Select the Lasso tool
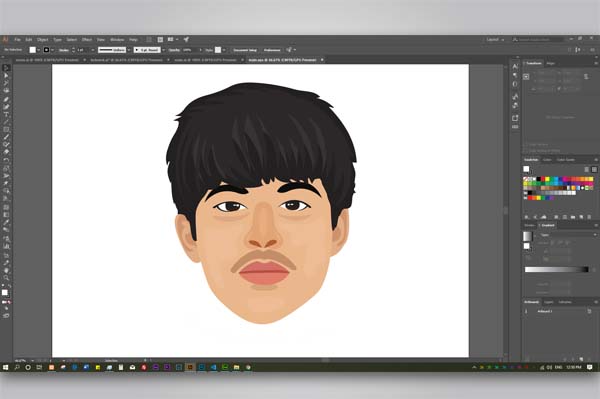Screen dimensions: 600x399 6,91
